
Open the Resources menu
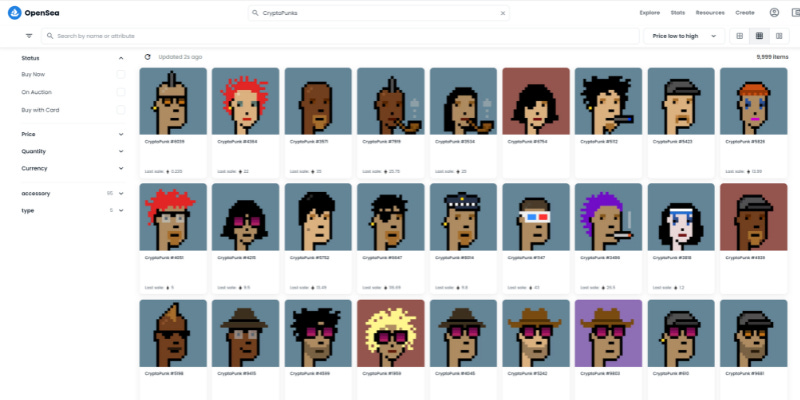coord(710,13)
